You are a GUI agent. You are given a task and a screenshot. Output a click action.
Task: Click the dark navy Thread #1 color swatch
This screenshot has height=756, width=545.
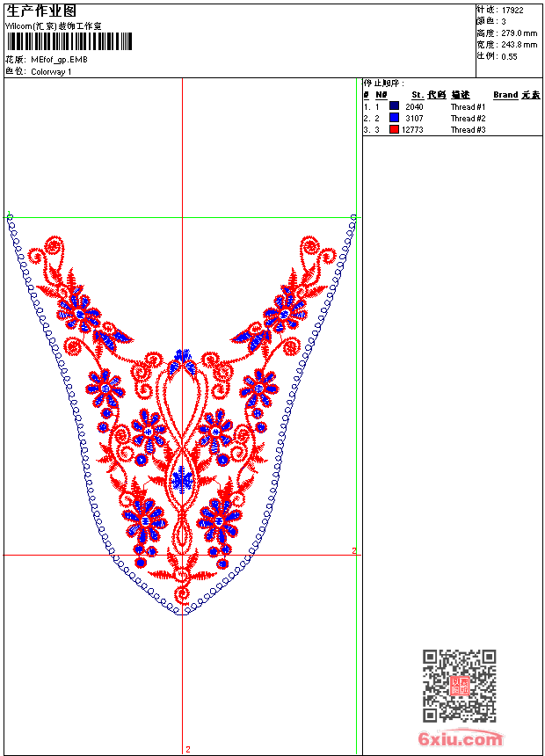pyautogui.click(x=394, y=106)
